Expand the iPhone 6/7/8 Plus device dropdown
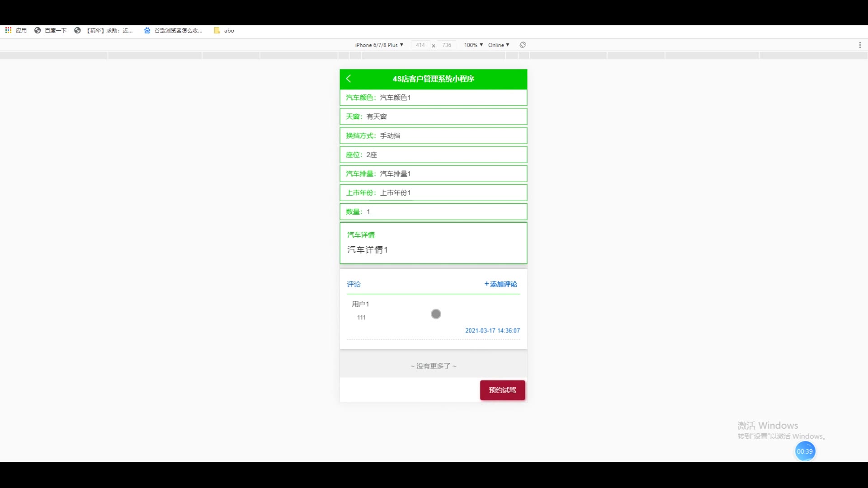The image size is (868, 488). [x=379, y=45]
